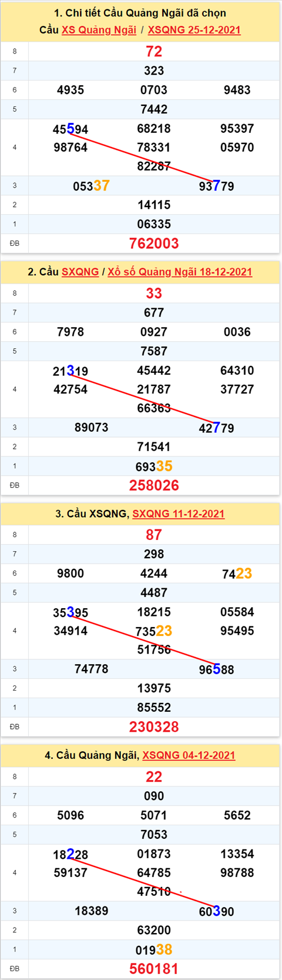Click the number 7423 in third table

(237, 574)
